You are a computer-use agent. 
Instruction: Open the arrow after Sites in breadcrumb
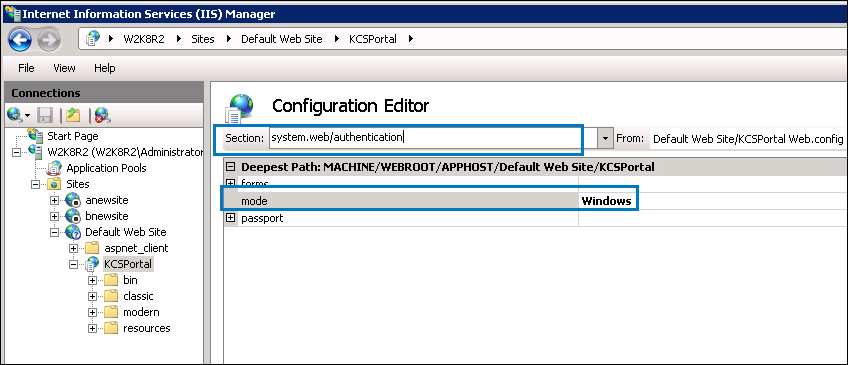[x=228, y=39]
